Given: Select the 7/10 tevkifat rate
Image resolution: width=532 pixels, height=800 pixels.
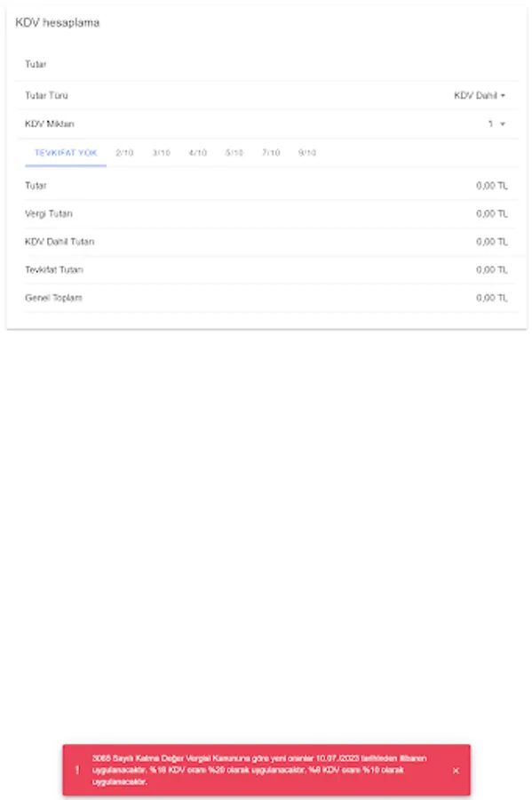Looking at the screenshot, I should pyautogui.click(x=269, y=153).
